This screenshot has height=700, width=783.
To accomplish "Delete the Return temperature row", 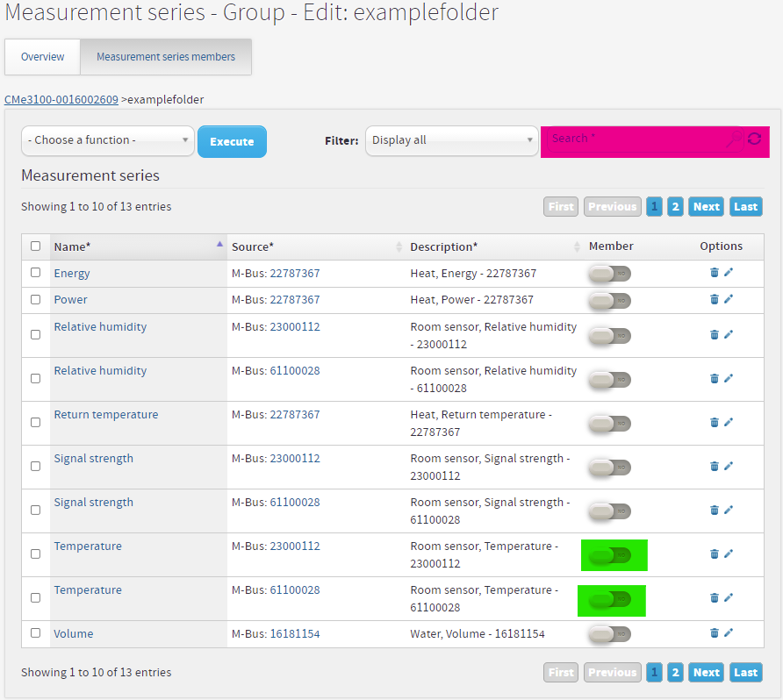I will (714, 423).
